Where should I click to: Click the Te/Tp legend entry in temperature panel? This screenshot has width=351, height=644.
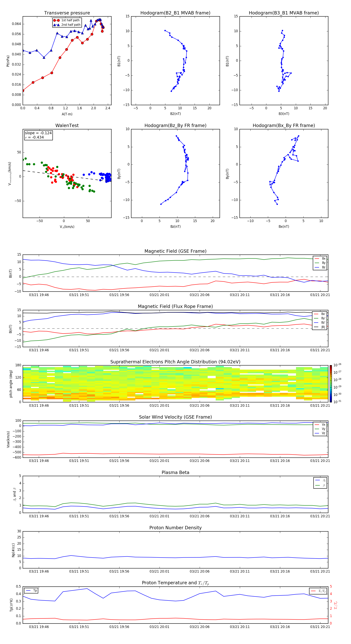(x=318, y=591)
